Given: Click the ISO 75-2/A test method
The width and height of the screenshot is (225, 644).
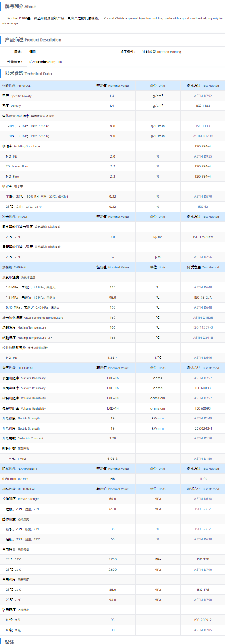Looking at the screenshot, I should coord(203,298).
